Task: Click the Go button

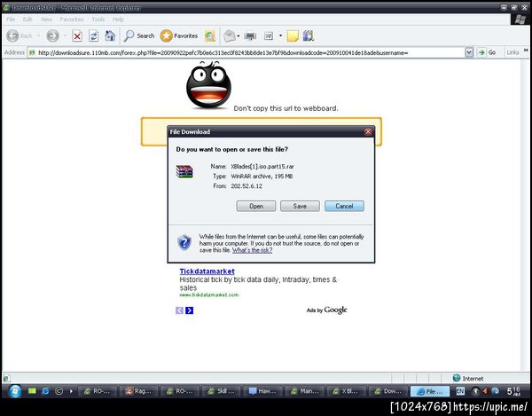Action: pos(487,52)
